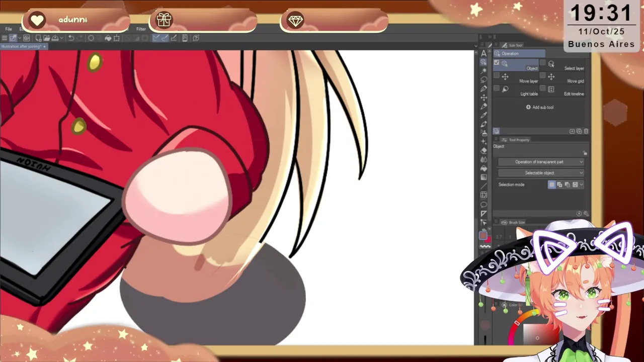Open Tool Property panel hamburger menu

[496, 139]
